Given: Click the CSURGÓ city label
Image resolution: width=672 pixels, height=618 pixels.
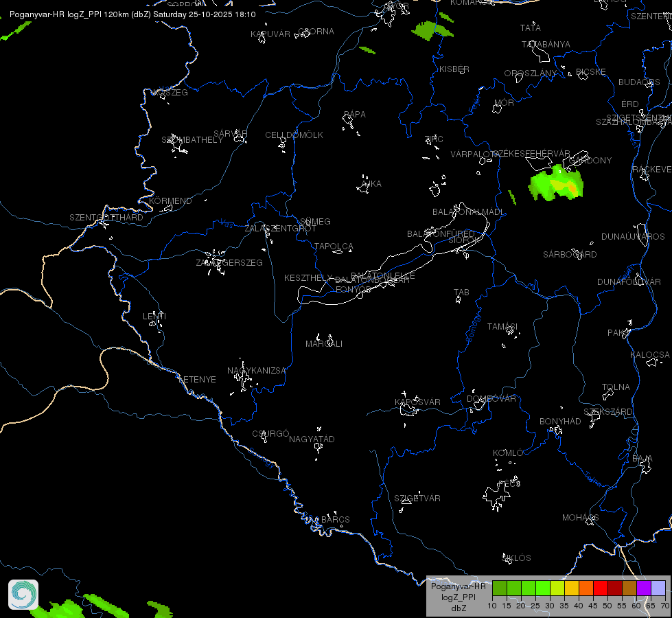Looking at the screenshot, I should [271, 433].
